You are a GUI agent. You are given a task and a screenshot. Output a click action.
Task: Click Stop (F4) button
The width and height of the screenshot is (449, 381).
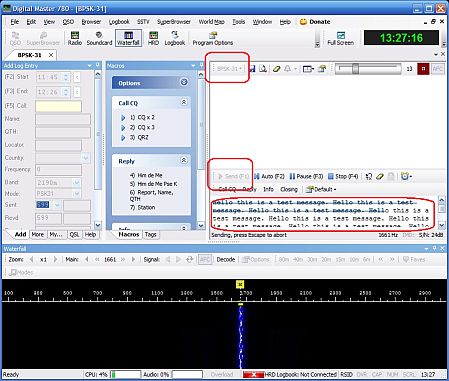point(343,176)
